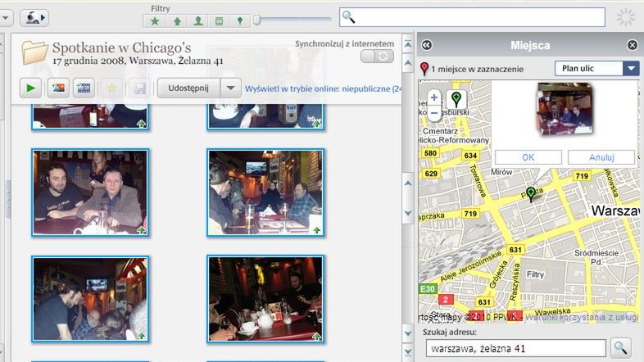
Task: Play the album slideshow
Action: (30, 88)
